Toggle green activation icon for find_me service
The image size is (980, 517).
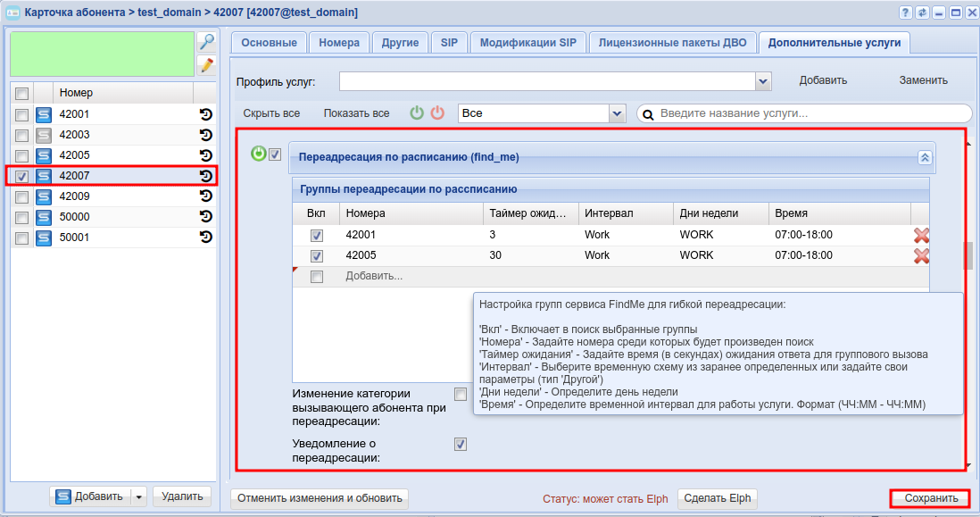tap(259, 154)
